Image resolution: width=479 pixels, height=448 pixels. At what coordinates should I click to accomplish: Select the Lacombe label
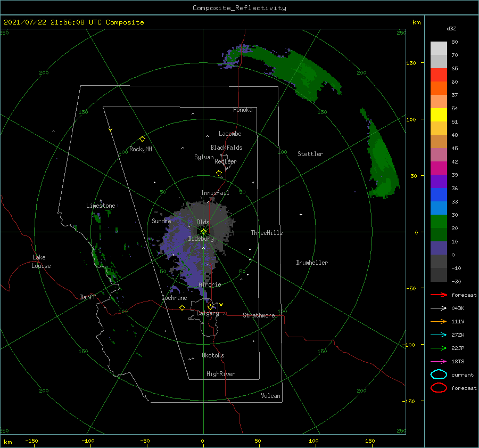point(230,134)
